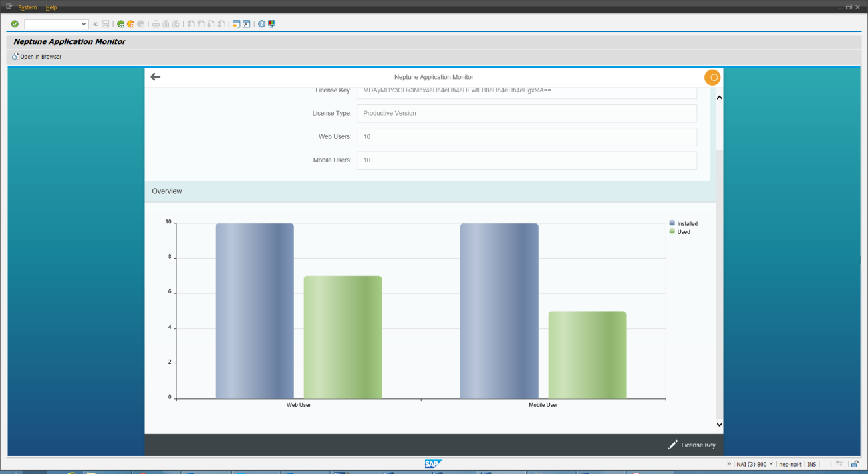Open Customize Local Layout icon
The image size is (868, 474).
click(x=271, y=23)
